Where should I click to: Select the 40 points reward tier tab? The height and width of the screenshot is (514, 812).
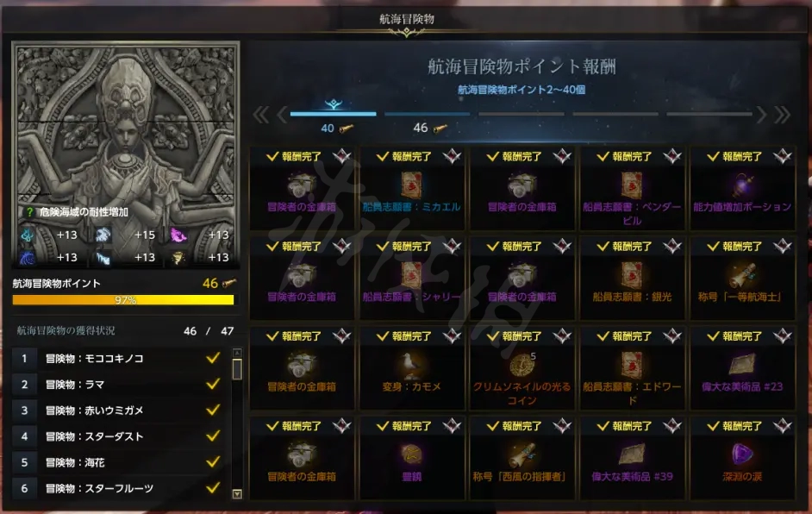pyautogui.click(x=333, y=118)
